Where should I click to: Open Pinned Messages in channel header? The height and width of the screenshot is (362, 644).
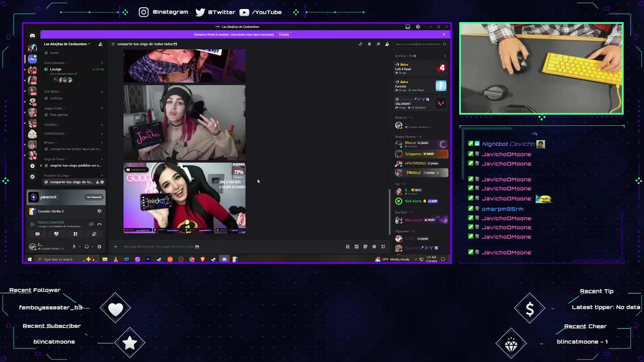(378, 44)
